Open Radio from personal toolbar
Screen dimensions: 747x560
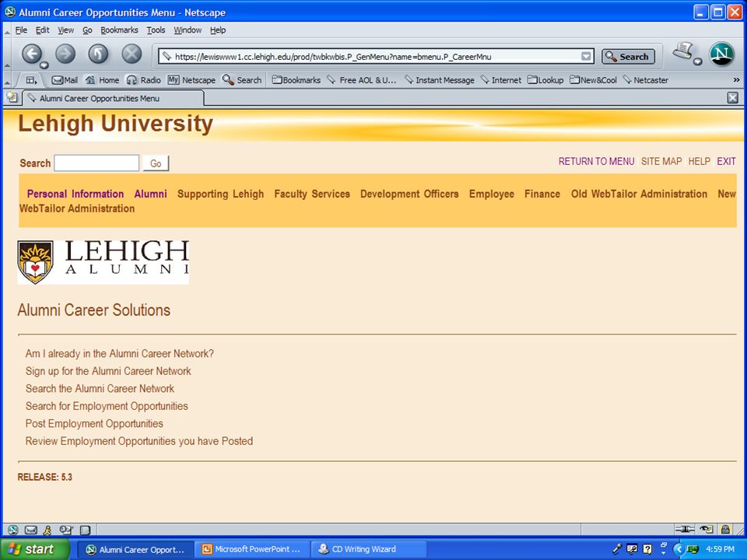point(143,80)
